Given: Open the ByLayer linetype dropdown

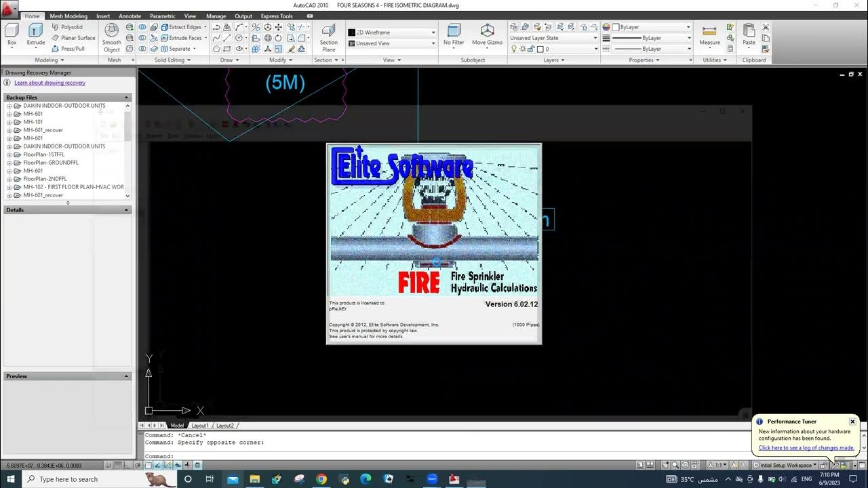Looking at the screenshot, I should click(651, 49).
